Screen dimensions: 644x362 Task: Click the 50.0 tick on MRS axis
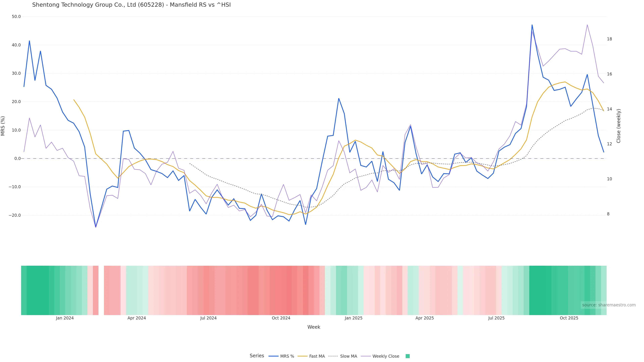click(16, 16)
